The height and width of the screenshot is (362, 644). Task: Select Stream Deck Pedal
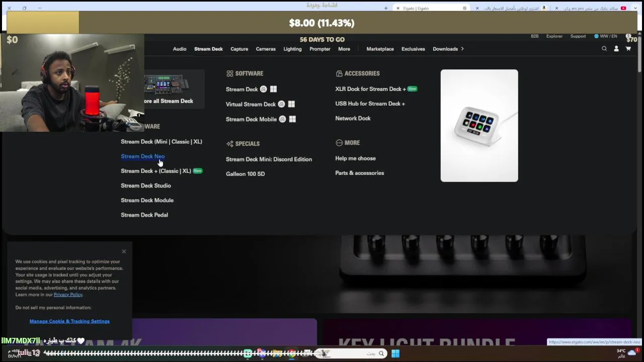[144, 215]
